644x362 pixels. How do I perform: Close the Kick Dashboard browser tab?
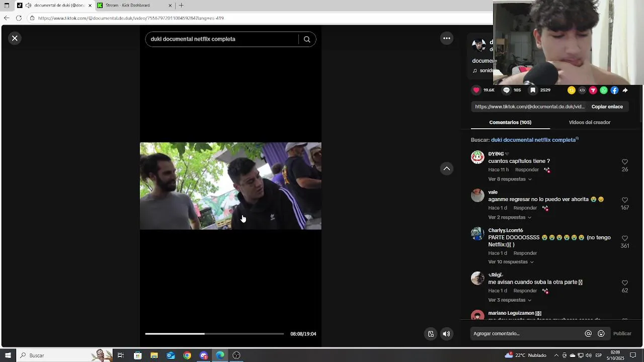(170, 6)
